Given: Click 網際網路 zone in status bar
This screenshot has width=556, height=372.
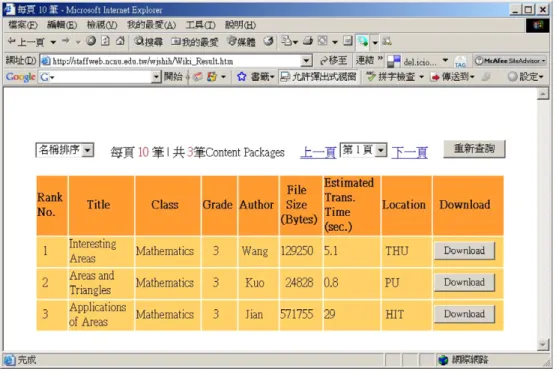Looking at the screenshot, I should (x=464, y=360).
